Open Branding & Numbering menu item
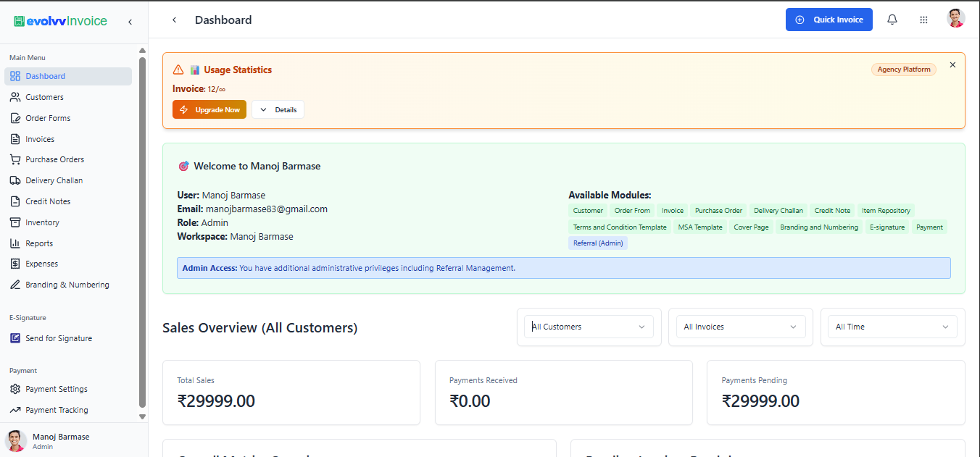This screenshot has width=980, height=457. click(x=68, y=285)
